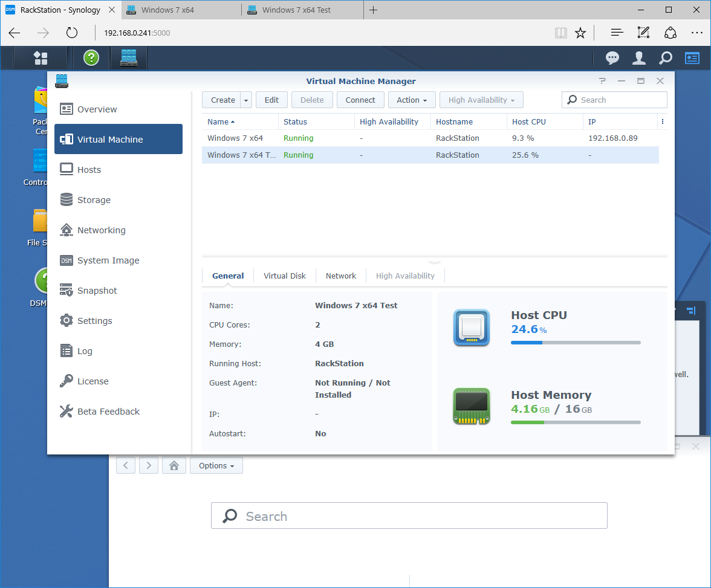Go to Overview in the sidebar
The image size is (711, 588).
tap(118, 109)
